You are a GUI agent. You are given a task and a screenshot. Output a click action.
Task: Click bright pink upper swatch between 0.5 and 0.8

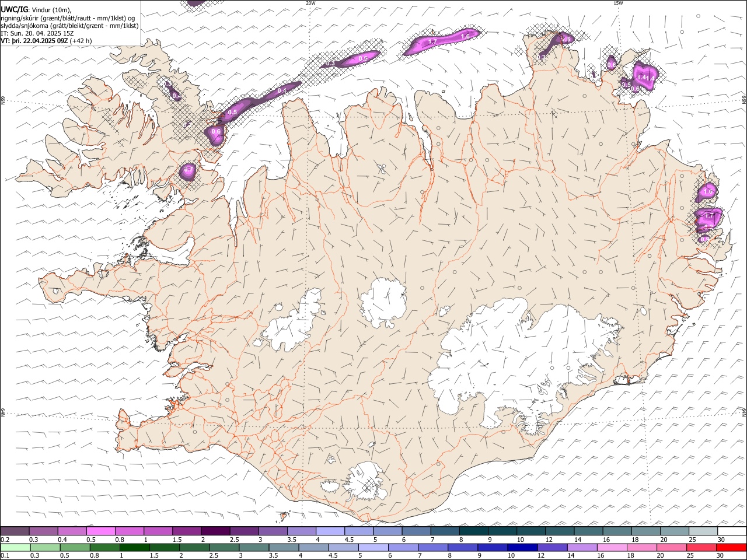pyautogui.click(x=100, y=531)
